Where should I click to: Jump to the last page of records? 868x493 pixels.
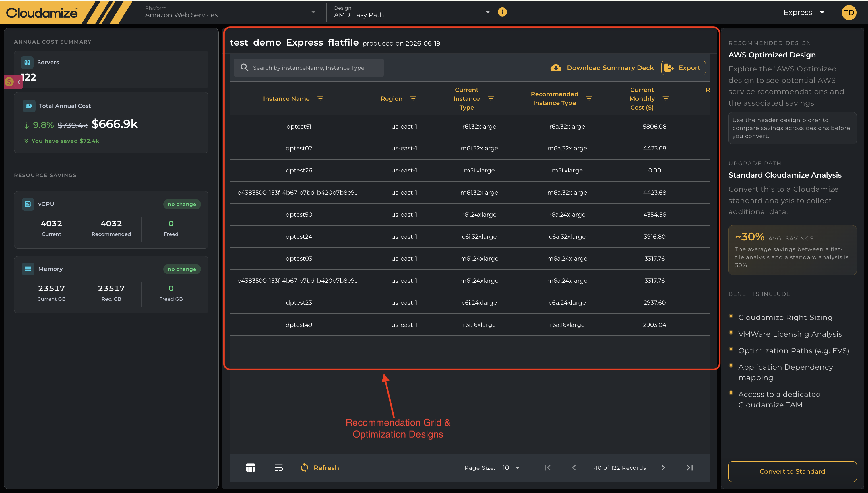tap(690, 468)
